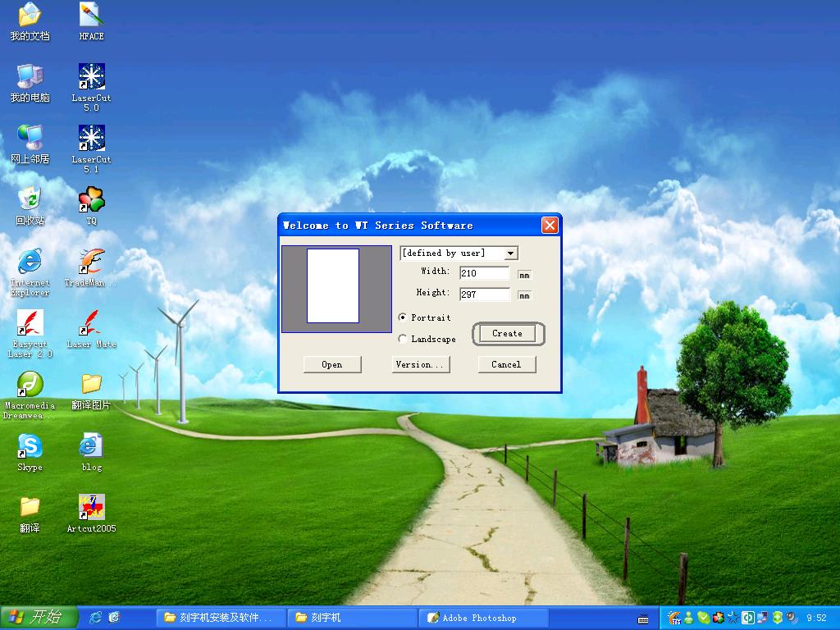Image resolution: width=840 pixels, height=630 pixels.
Task: Click the on-screen keyboard icon in taskbar
Action: (x=643, y=619)
